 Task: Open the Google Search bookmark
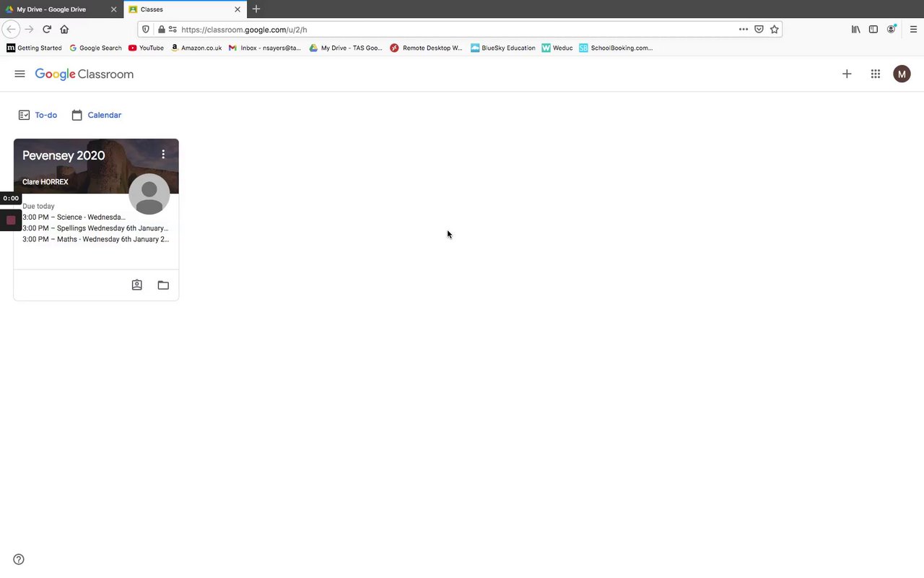click(95, 48)
